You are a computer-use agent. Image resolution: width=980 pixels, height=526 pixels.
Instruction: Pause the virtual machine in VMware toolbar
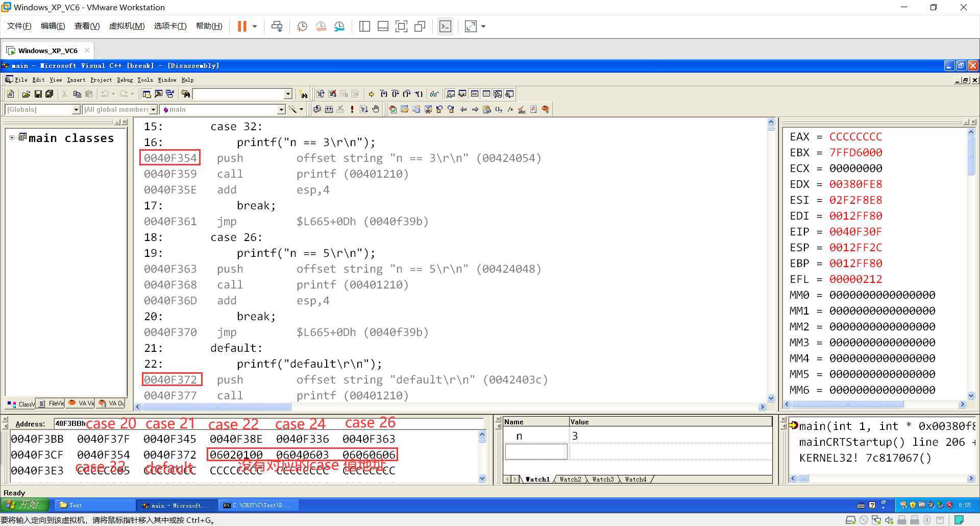click(242, 27)
